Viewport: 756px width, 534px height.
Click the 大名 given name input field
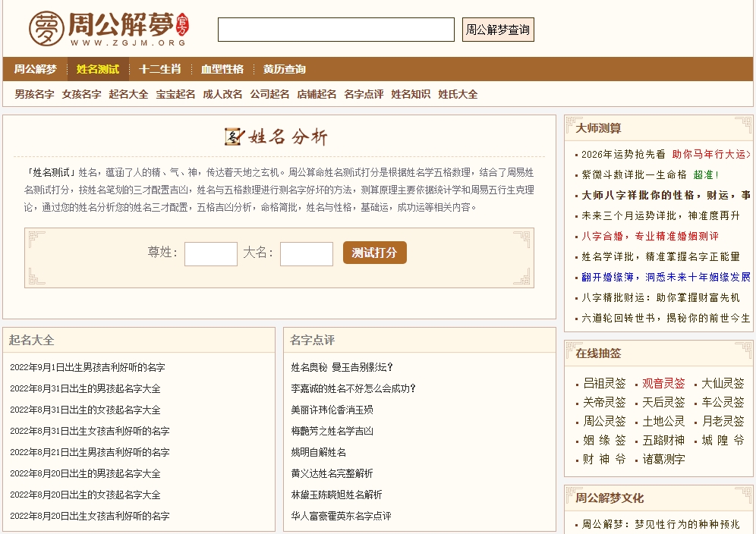pyautogui.click(x=307, y=253)
